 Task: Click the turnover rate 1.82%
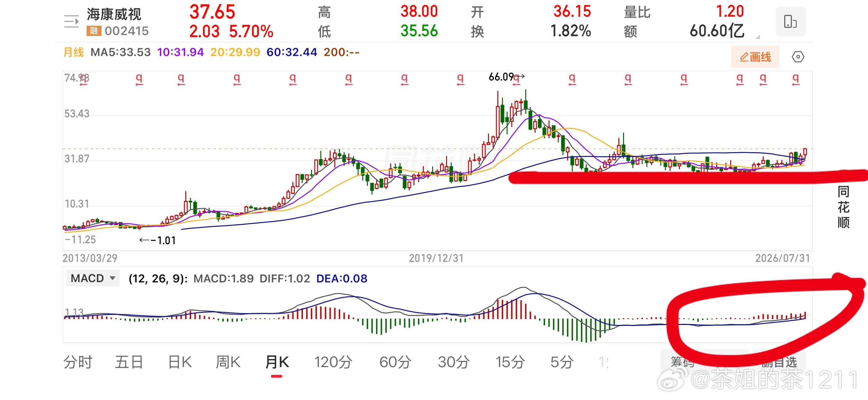coord(571,31)
